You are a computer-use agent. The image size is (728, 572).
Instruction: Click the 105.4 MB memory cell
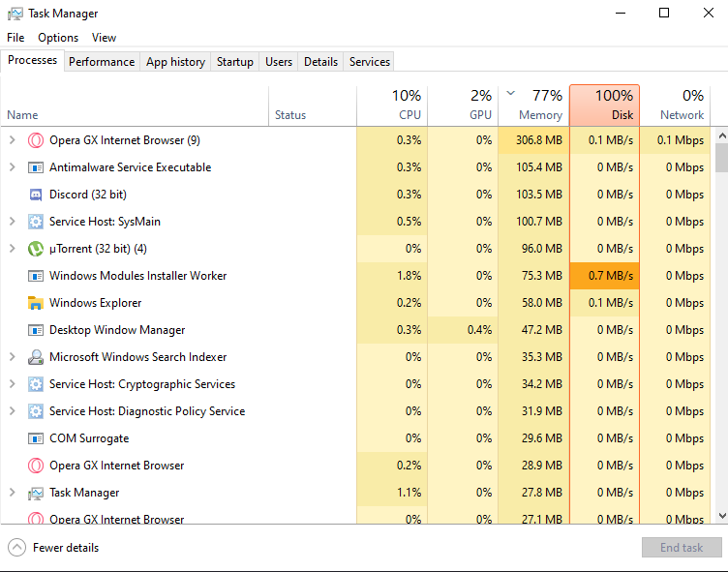(534, 167)
